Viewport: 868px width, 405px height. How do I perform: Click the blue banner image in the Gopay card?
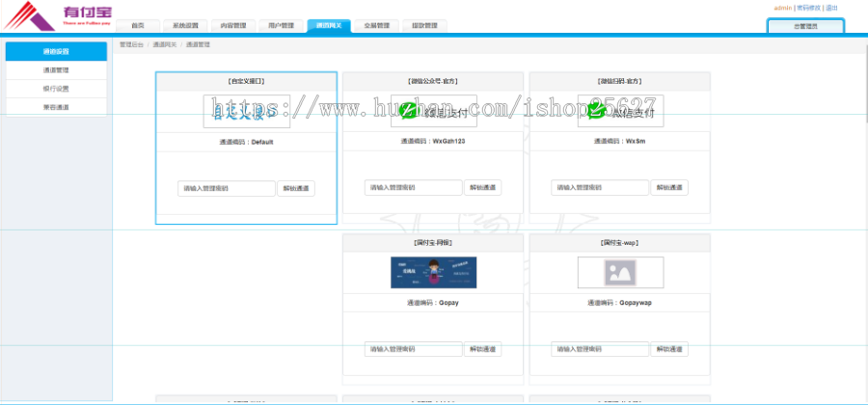433,272
